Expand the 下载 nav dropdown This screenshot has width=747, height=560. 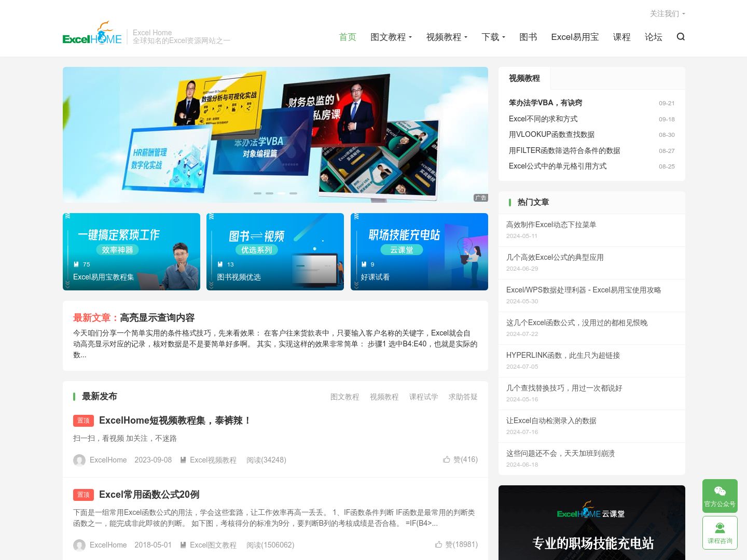(493, 37)
